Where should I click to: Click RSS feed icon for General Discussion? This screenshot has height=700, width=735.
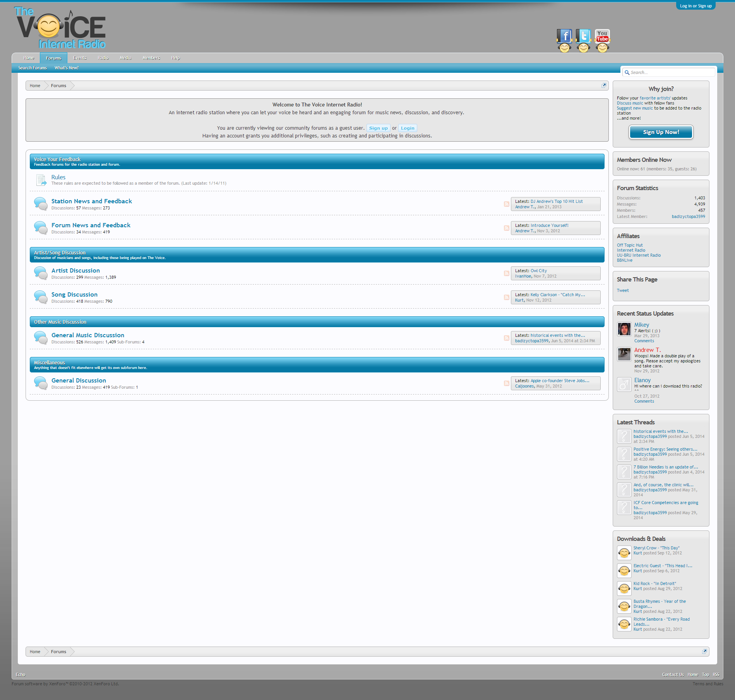(506, 383)
